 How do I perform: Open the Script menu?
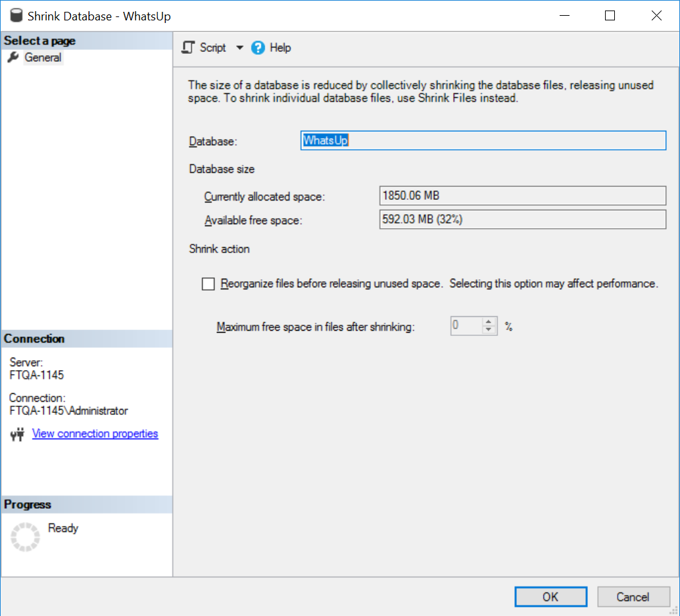pos(210,47)
